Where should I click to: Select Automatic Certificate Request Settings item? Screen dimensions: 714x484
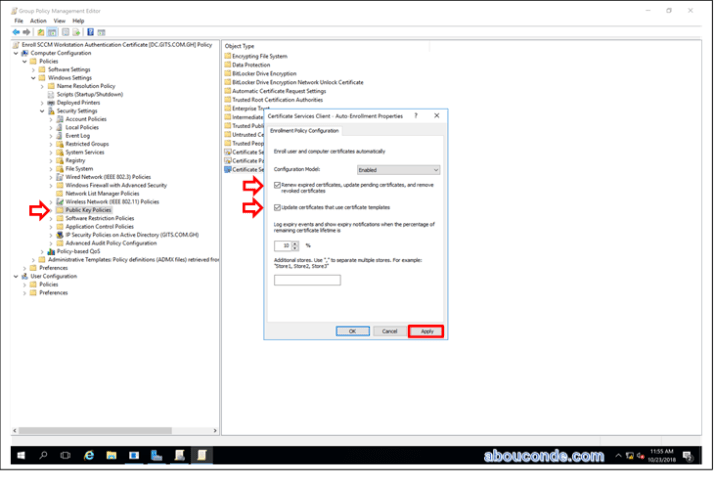pos(279,91)
